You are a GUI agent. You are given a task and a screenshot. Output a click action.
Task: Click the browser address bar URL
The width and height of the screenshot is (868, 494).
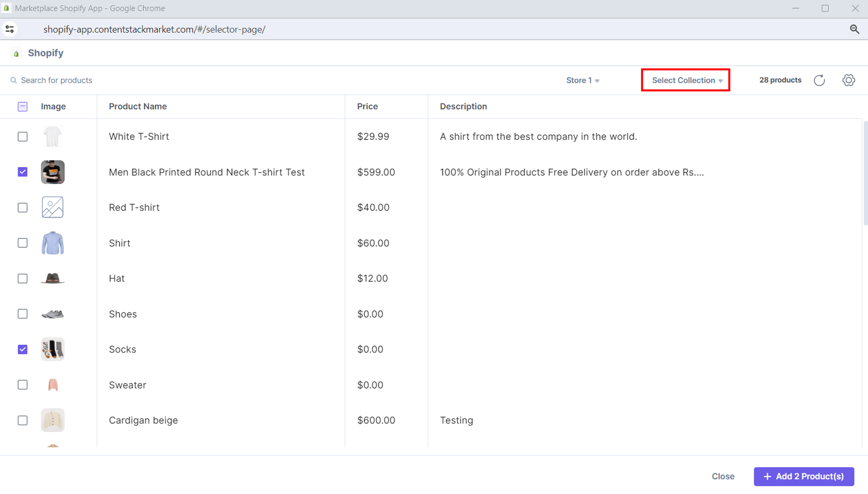[154, 29]
